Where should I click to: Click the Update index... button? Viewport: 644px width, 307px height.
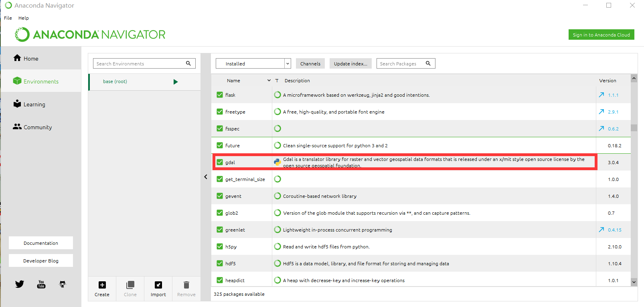click(350, 63)
